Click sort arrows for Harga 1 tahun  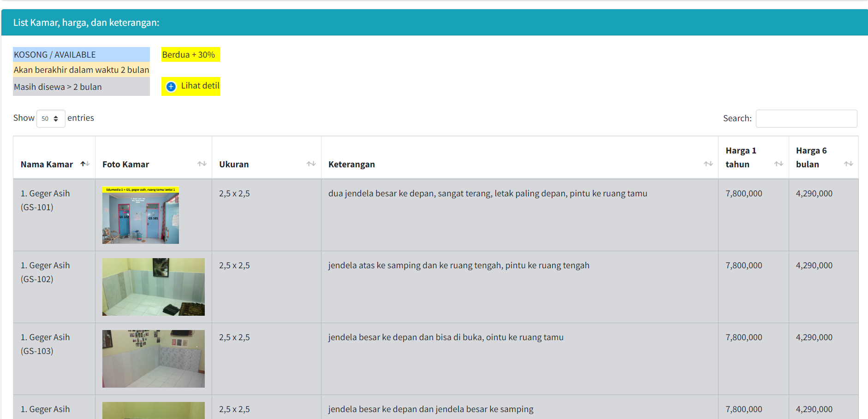click(779, 164)
